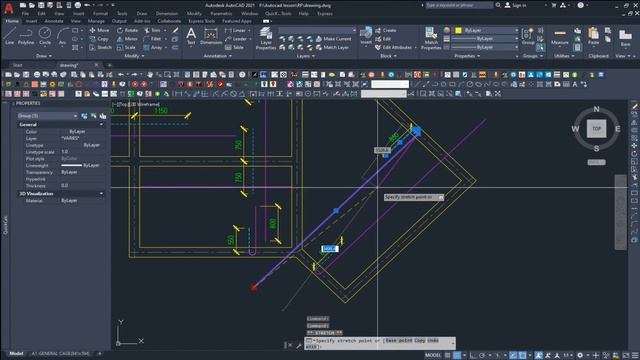Switch to the Start file tab
The width and height of the screenshot is (640, 360).
coord(18,65)
